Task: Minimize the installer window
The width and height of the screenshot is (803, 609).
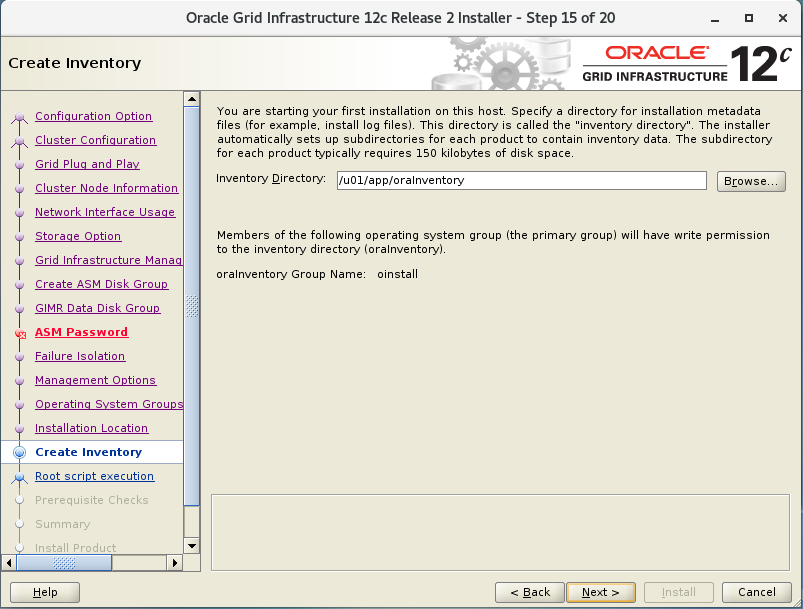Action: [x=715, y=18]
